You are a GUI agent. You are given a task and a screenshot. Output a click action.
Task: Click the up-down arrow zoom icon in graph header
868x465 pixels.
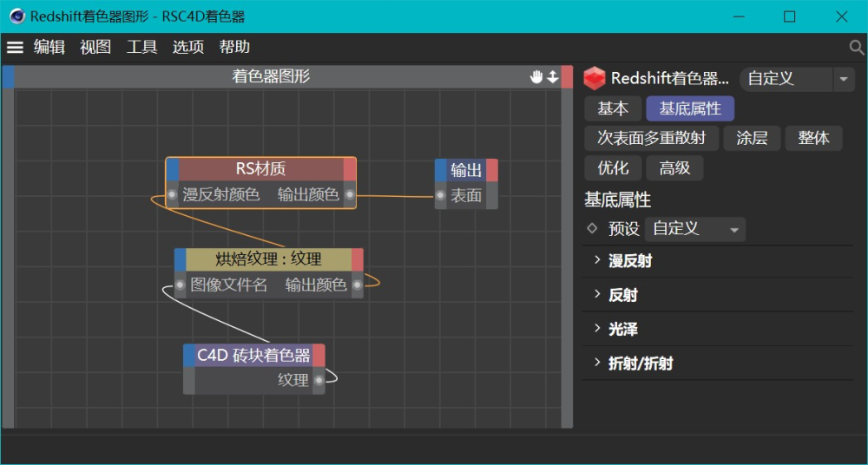pyautogui.click(x=552, y=77)
